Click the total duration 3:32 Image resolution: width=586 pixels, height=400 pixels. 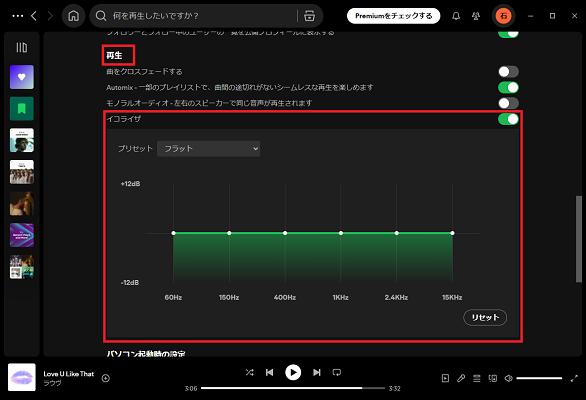tap(394, 388)
